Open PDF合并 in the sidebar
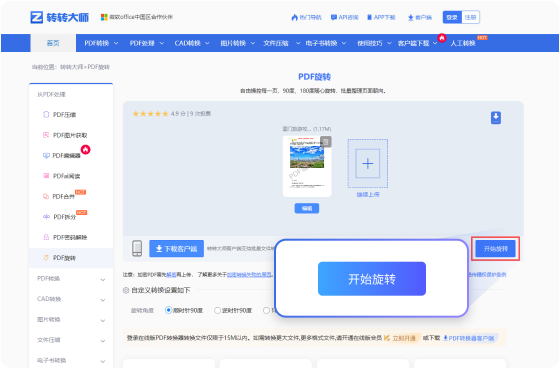The height and width of the screenshot is (369, 560). (x=59, y=196)
